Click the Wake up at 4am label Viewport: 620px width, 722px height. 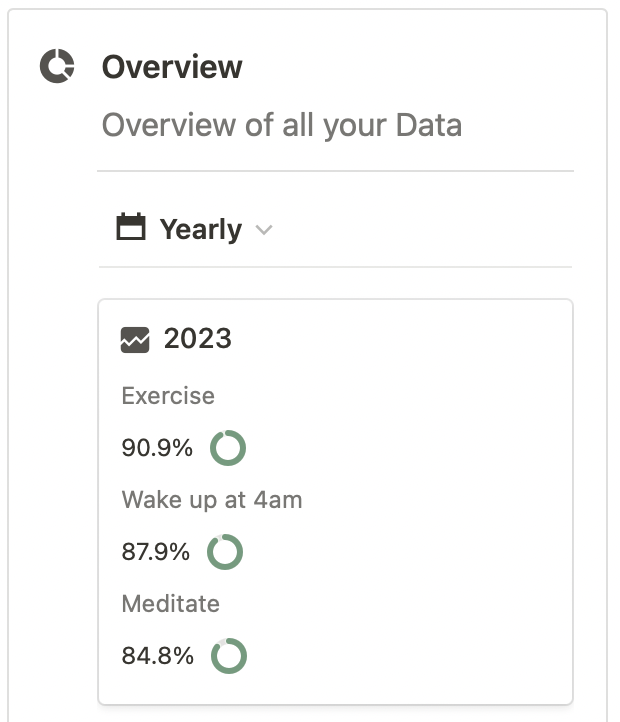pyautogui.click(x=212, y=500)
